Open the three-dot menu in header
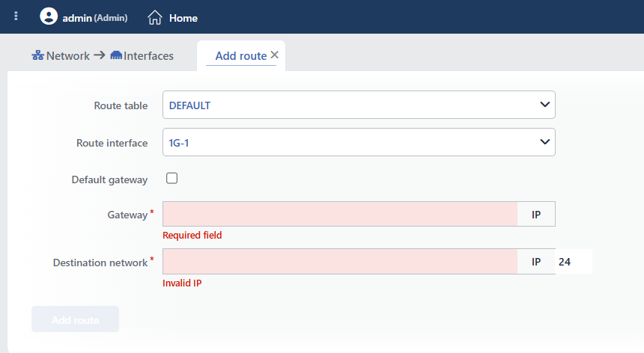The width and height of the screenshot is (644, 353). 16,16
